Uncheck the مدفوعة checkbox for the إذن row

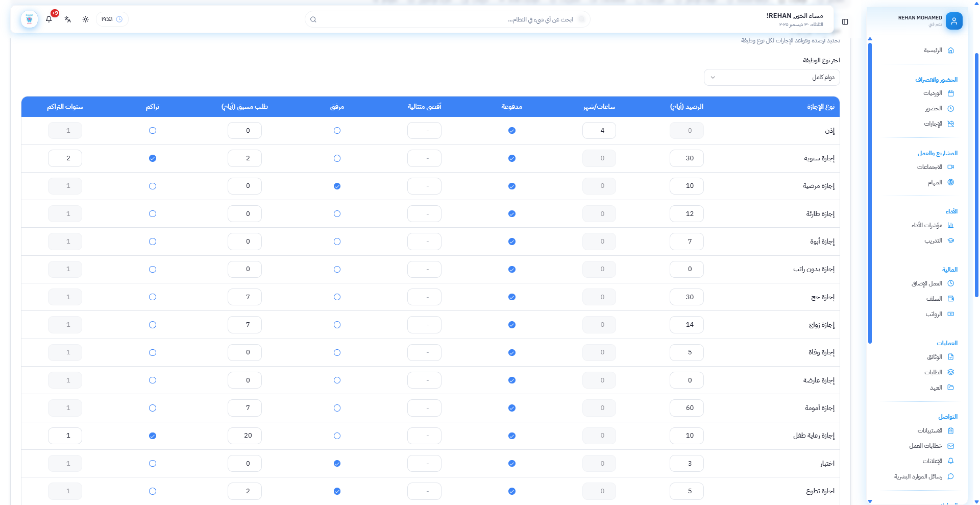pos(512,131)
